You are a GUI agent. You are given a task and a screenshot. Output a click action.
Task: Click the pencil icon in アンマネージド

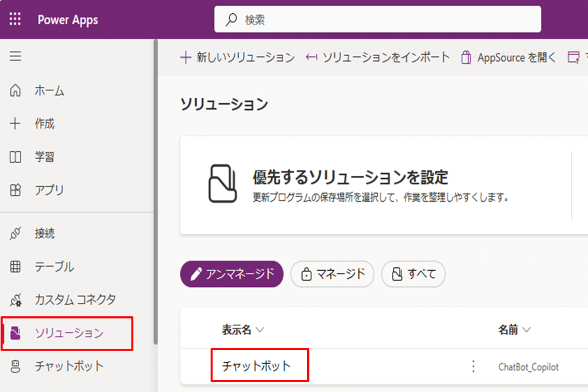pos(196,274)
